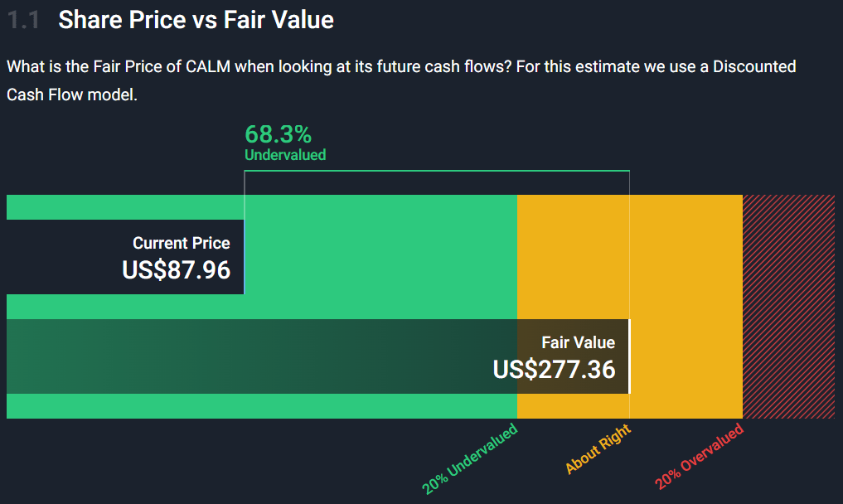843x504 pixels.
Task: Click the About Right axis label
Action: point(598,448)
